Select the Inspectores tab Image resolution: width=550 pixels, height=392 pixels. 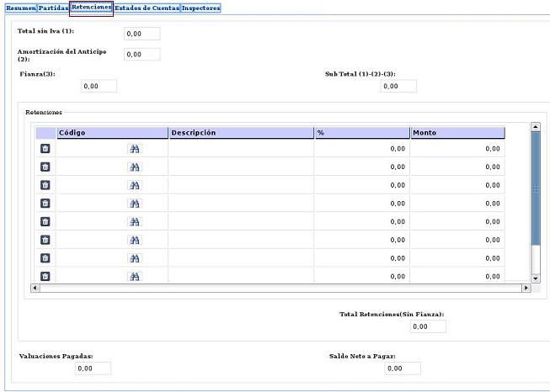click(x=201, y=8)
